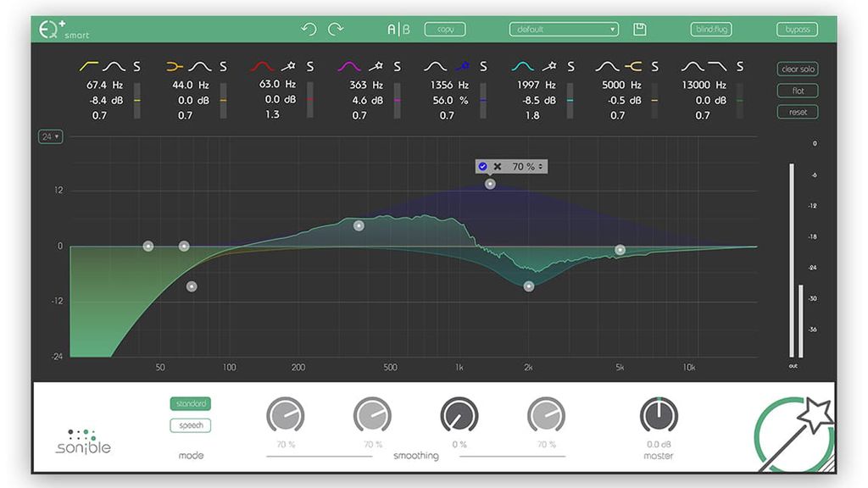Click the floppy disk save preset icon
The height and width of the screenshot is (488, 868).
pyautogui.click(x=638, y=28)
